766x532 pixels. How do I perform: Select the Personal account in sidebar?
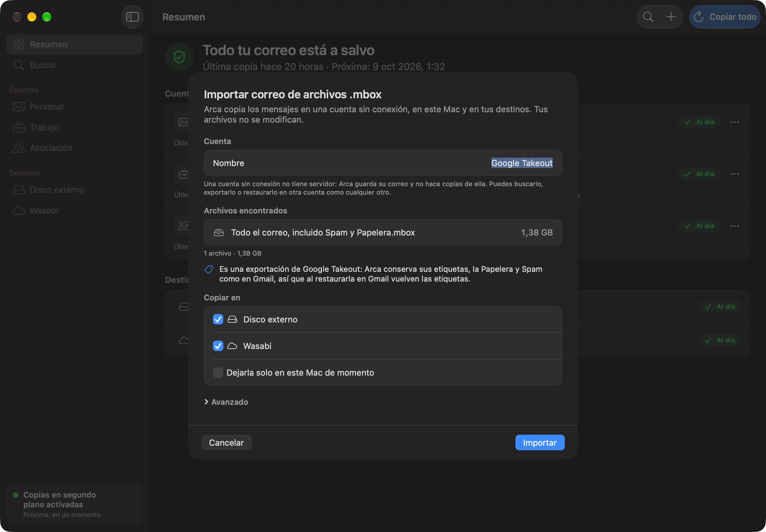pos(75,107)
